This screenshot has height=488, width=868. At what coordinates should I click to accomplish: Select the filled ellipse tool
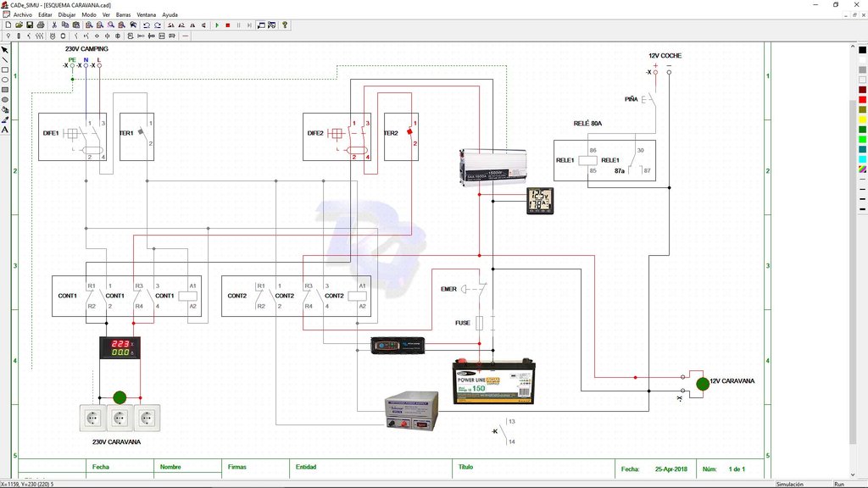[x=5, y=100]
